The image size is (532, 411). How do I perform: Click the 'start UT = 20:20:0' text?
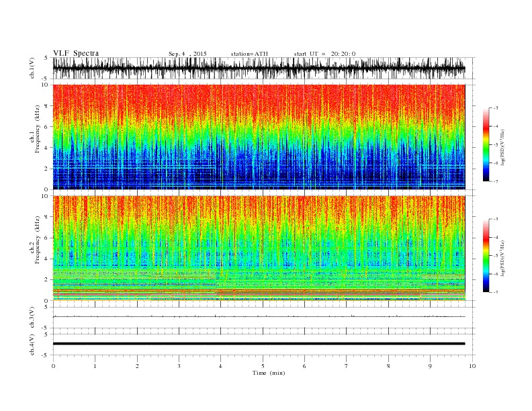point(324,54)
